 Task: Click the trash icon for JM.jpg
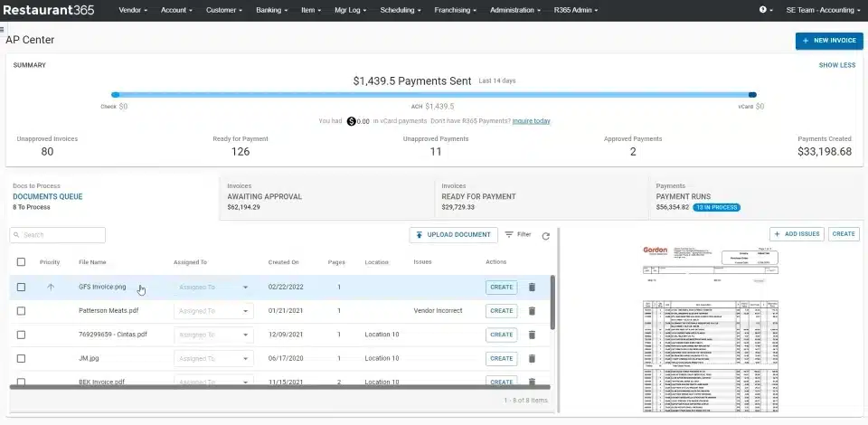click(532, 358)
